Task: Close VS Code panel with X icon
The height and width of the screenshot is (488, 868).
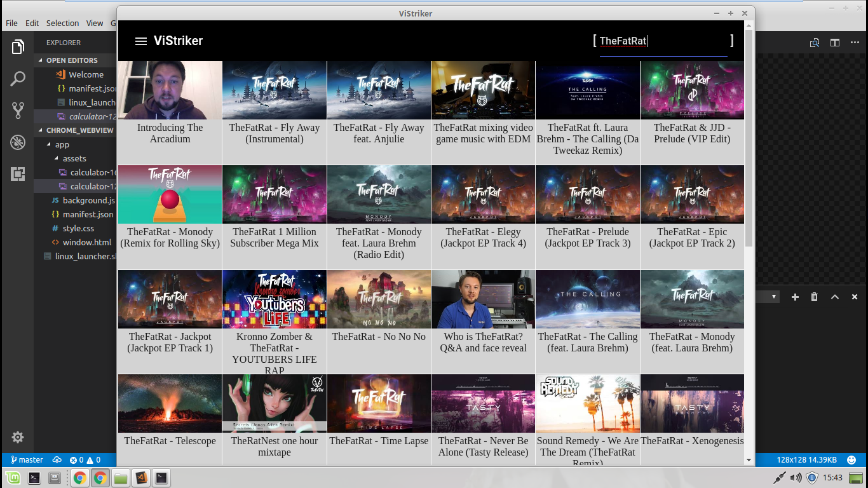Action: 854,297
